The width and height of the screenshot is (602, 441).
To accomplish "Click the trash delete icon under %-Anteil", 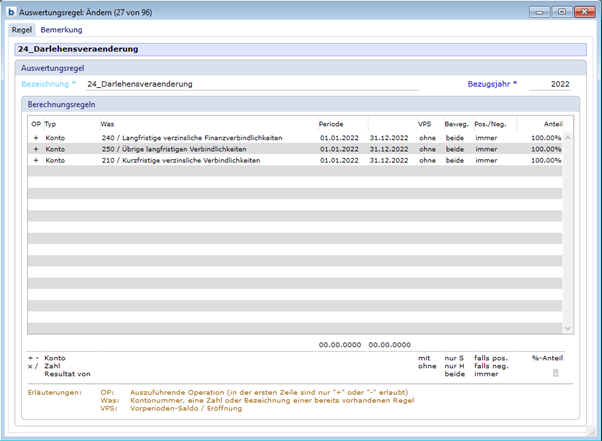I will (556, 372).
